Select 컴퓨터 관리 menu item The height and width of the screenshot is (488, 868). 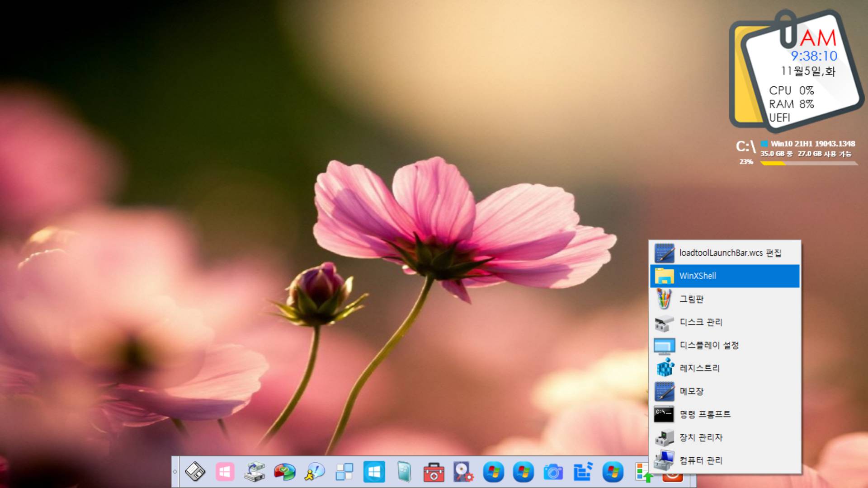(725, 460)
